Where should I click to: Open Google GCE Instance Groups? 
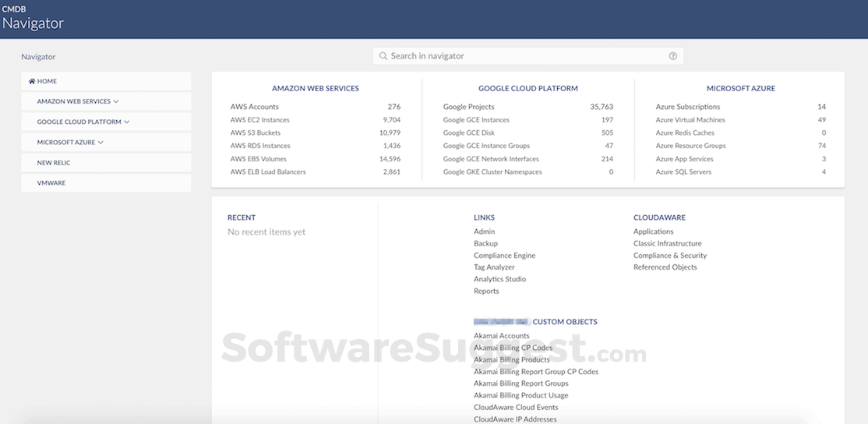(x=486, y=146)
